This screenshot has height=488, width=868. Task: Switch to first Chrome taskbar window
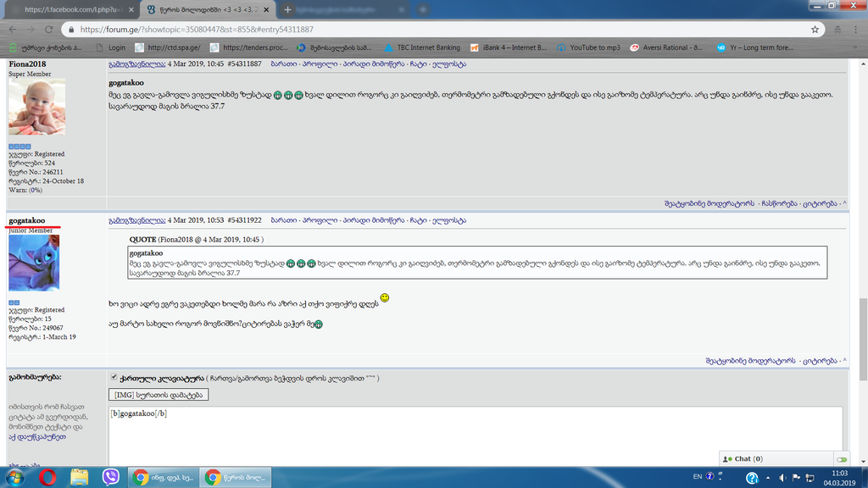pyautogui.click(x=164, y=477)
